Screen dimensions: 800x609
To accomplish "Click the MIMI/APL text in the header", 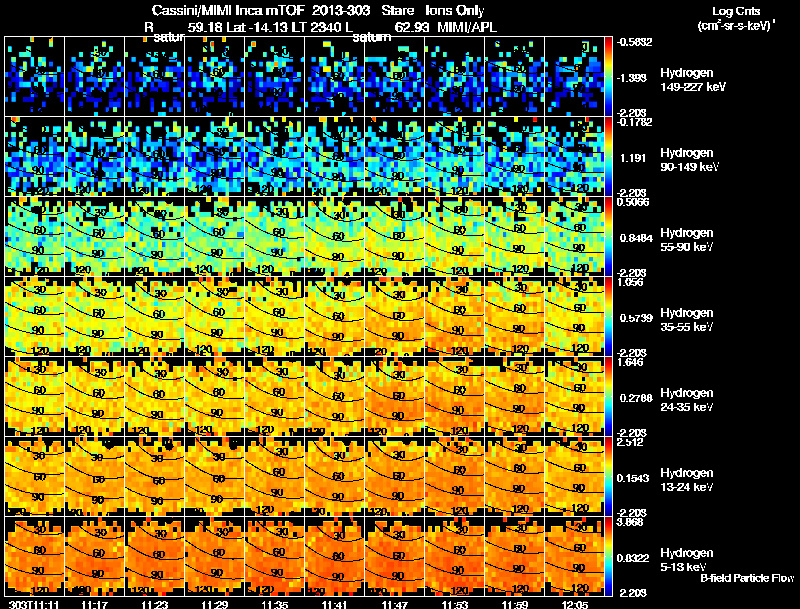I will tap(467, 27).
